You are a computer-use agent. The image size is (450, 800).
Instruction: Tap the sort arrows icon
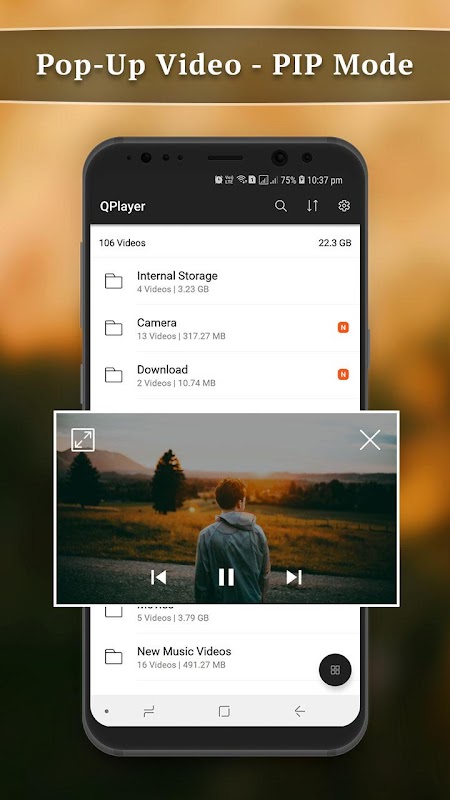pos(312,206)
